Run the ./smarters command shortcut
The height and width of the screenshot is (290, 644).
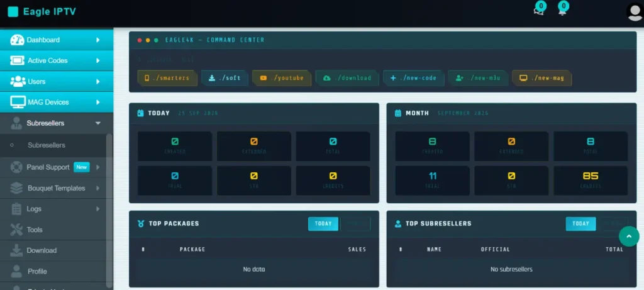point(167,77)
